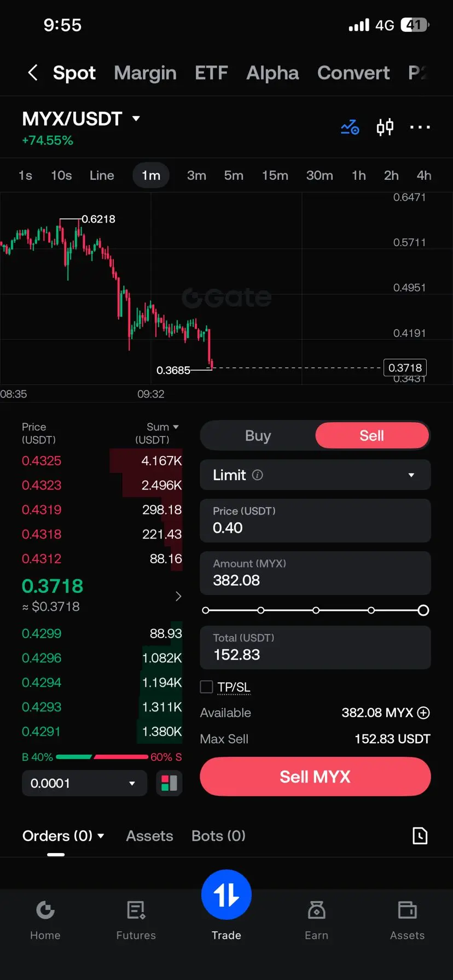The width and height of the screenshot is (453, 980).
Task: Pick bid price 0.4291
Action: (42, 732)
